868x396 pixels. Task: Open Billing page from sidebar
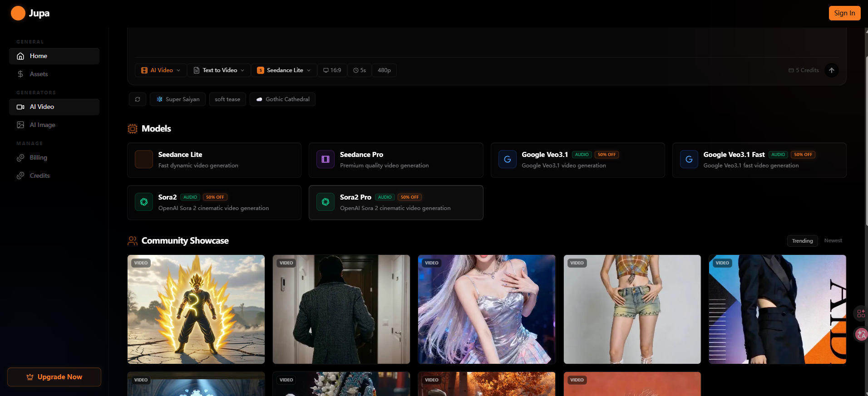click(x=54, y=158)
